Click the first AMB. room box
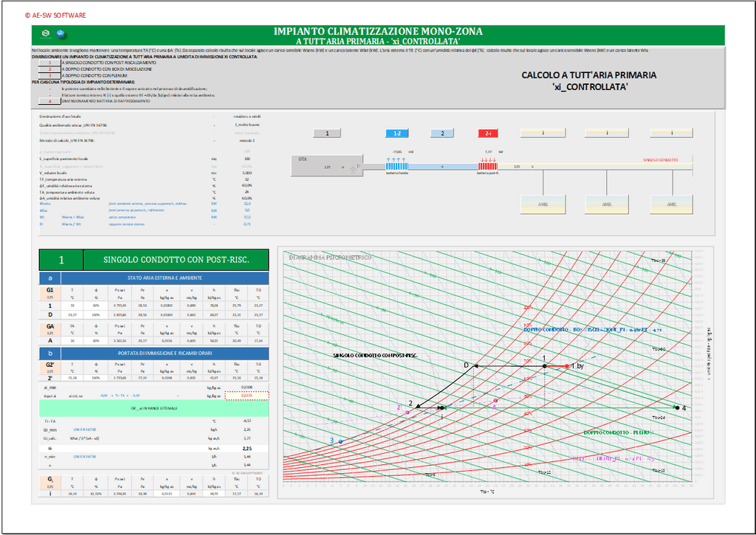756x535 pixels. pos(543,204)
